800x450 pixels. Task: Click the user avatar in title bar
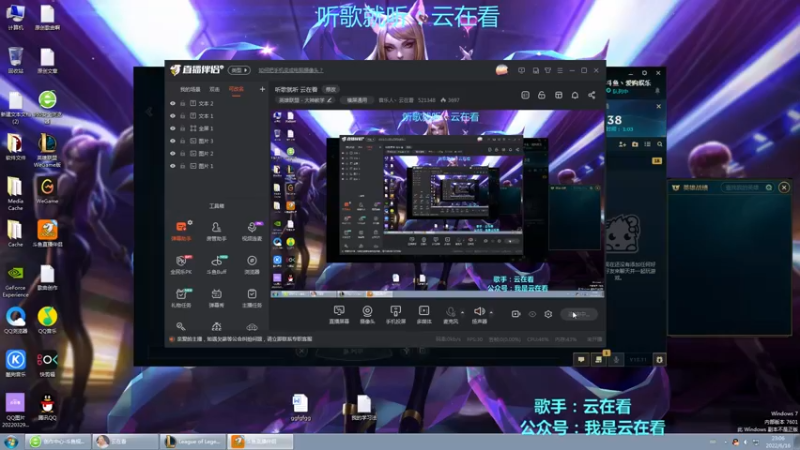pos(502,70)
